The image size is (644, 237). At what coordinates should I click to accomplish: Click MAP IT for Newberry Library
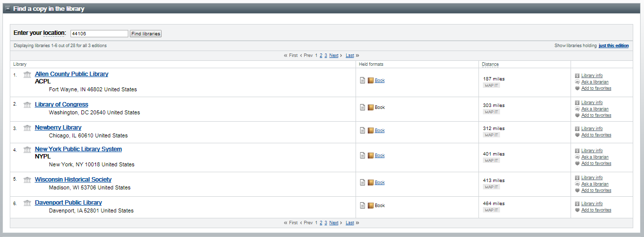pos(491,135)
